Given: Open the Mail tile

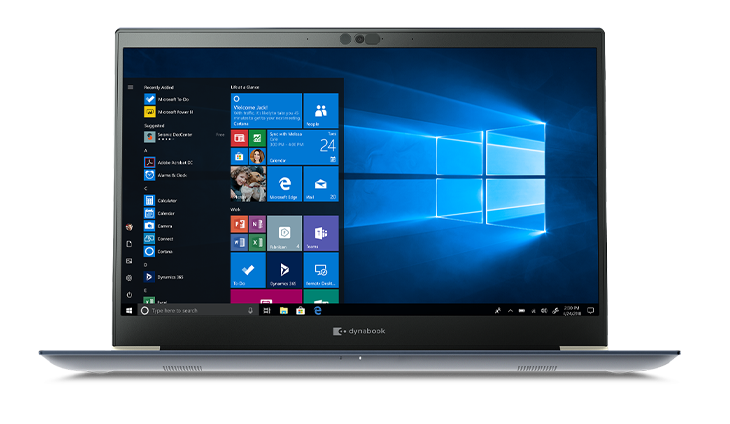Looking at the screenshot, I should coord(321,184).
